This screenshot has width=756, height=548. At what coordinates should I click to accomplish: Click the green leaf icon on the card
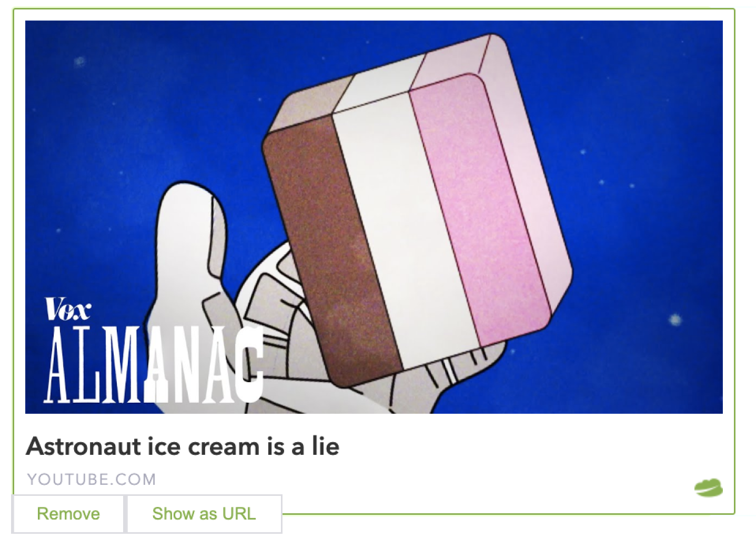click(x=708, y=488)
